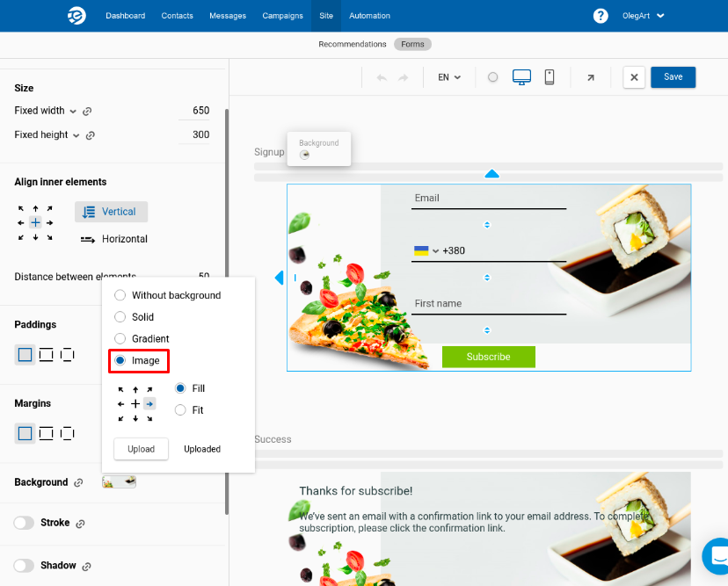
Task: Click the Background image swatch thumbnail
Action: coord(119,482)
